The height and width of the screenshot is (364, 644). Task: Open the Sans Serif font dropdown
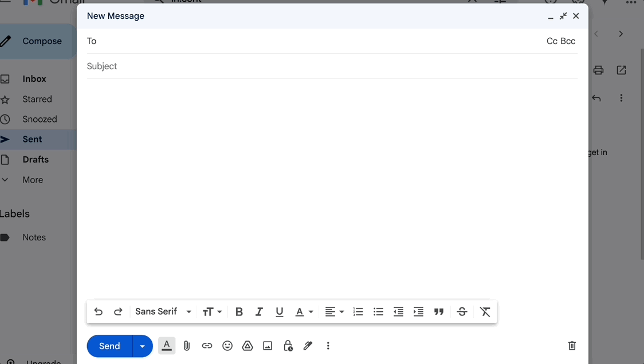coord(163,311)
